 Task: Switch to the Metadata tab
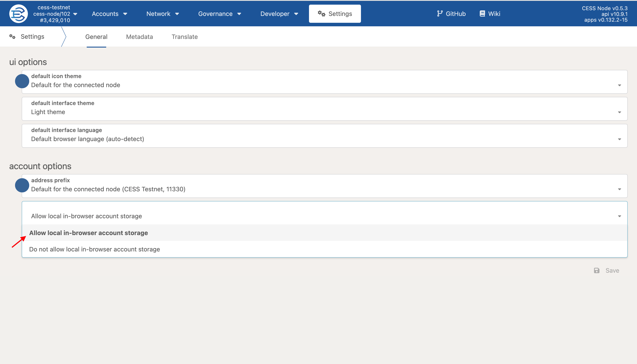[140, 37]
